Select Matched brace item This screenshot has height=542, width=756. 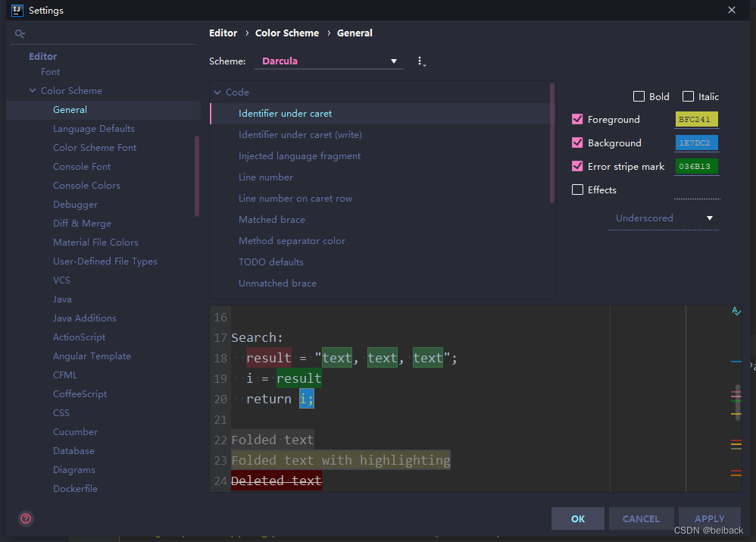(271, 220)
